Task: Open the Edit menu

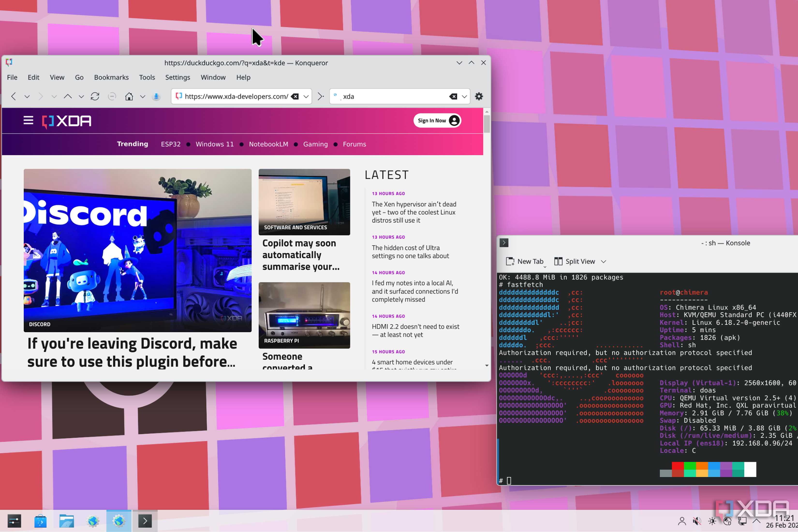Action: click(34, 77)
